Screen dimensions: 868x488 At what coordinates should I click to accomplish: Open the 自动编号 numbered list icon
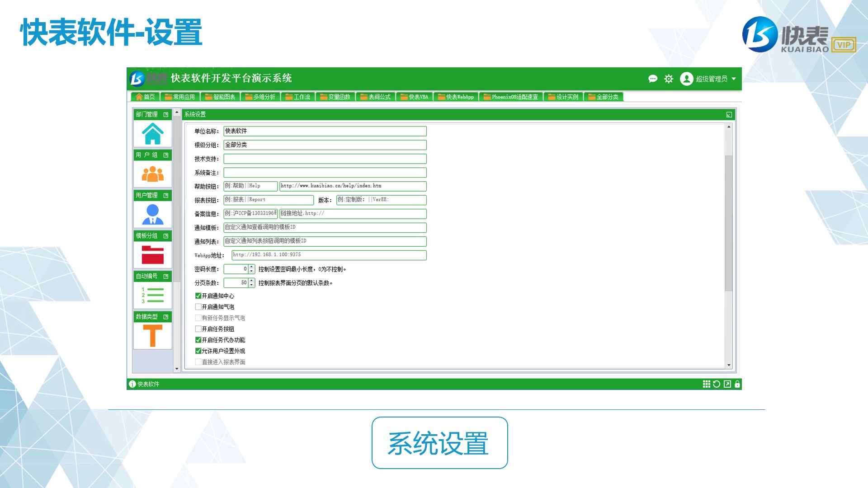pyautogui.click(x=152, y=295)
